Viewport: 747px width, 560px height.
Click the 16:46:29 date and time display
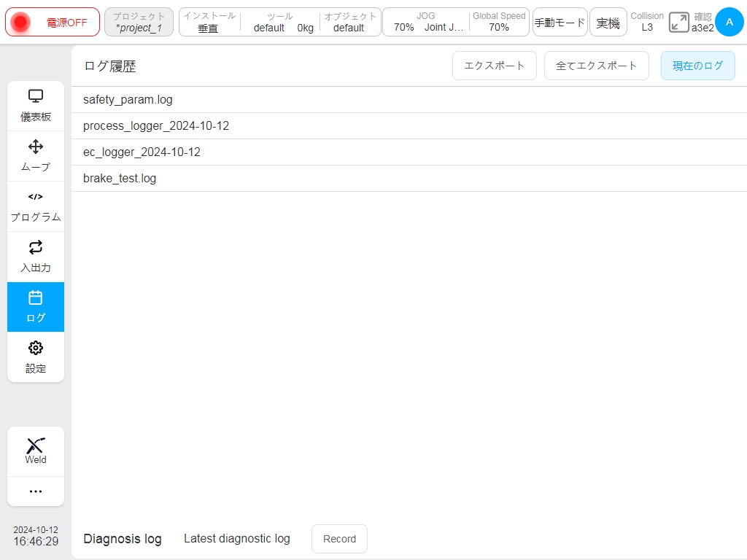coord(36,536)
